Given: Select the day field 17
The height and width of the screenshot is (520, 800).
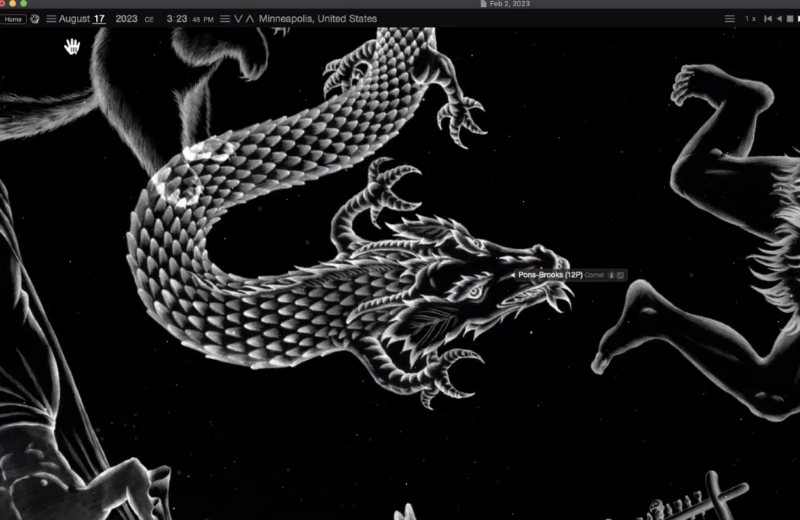Looking at the screenshot, I should click(x=99, y=19).
